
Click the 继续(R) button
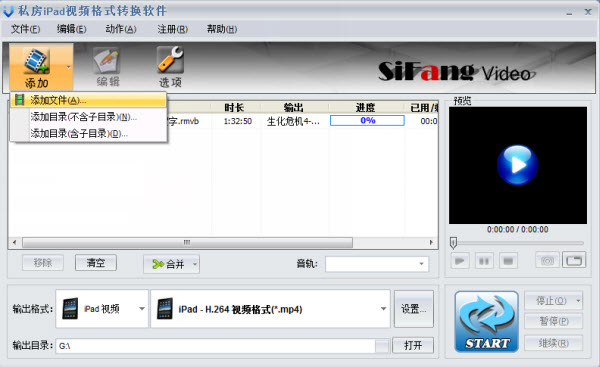[554, 343]
